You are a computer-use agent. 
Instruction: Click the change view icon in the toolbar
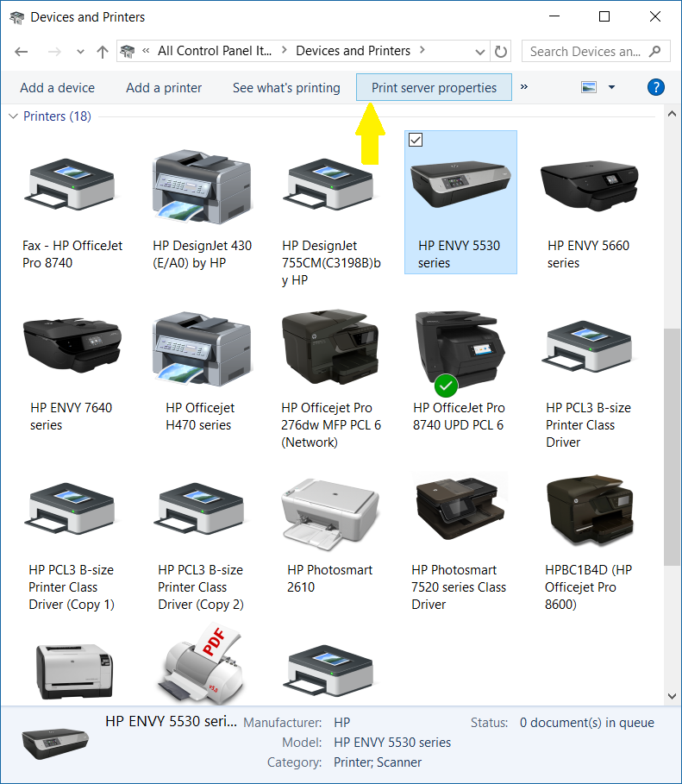point(589,87)
